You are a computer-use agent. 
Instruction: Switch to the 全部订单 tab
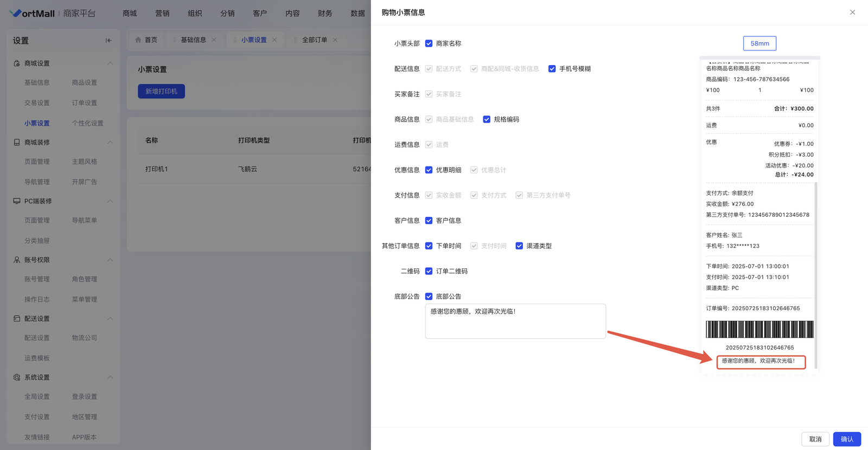point(314,40)
